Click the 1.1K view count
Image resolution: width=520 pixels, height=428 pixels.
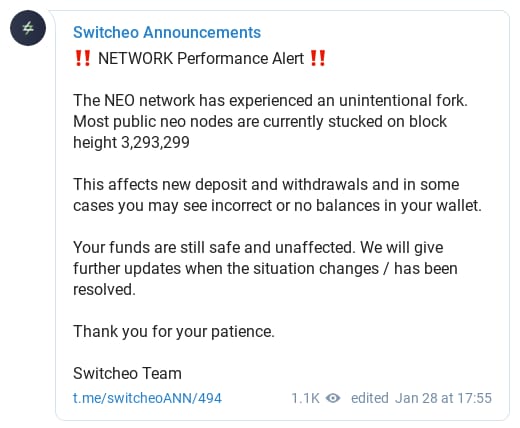(x=305, y=398)
